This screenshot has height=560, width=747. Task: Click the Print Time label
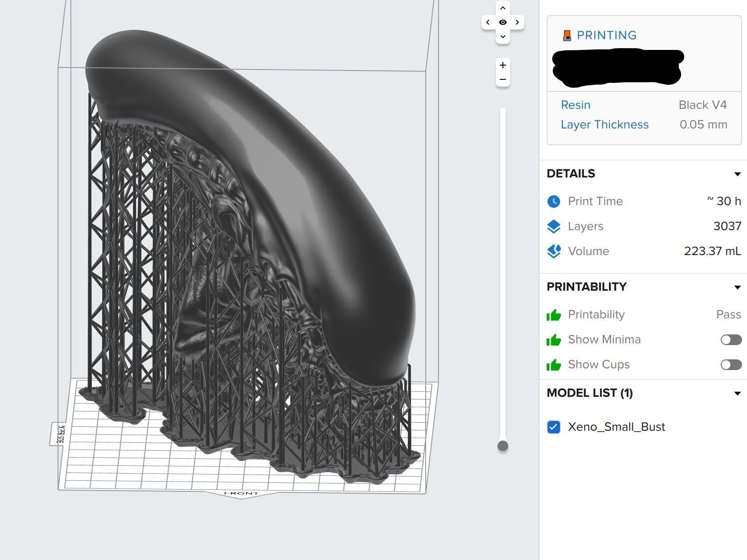pos(595,201)
